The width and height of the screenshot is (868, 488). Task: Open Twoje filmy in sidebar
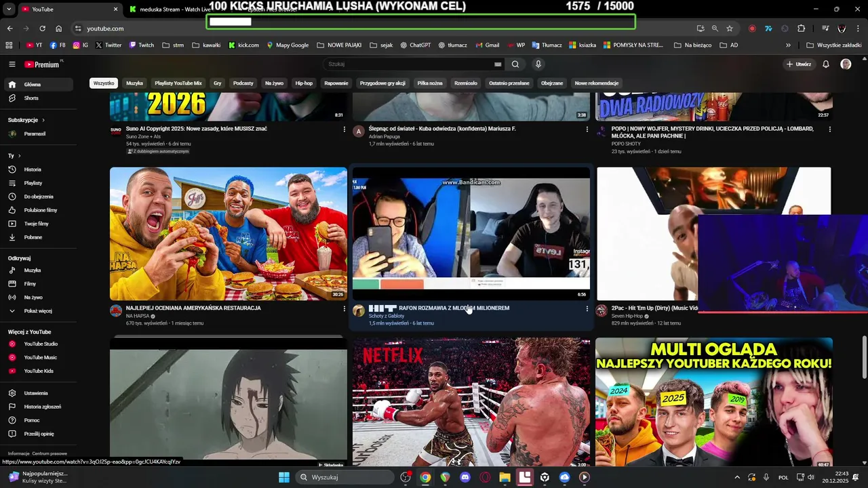point(37,224)
